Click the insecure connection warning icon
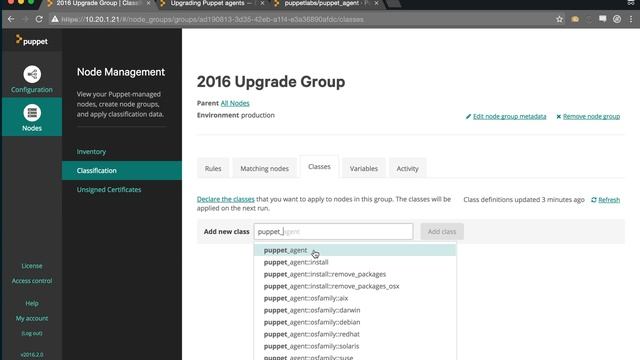 tap(55, 19)
